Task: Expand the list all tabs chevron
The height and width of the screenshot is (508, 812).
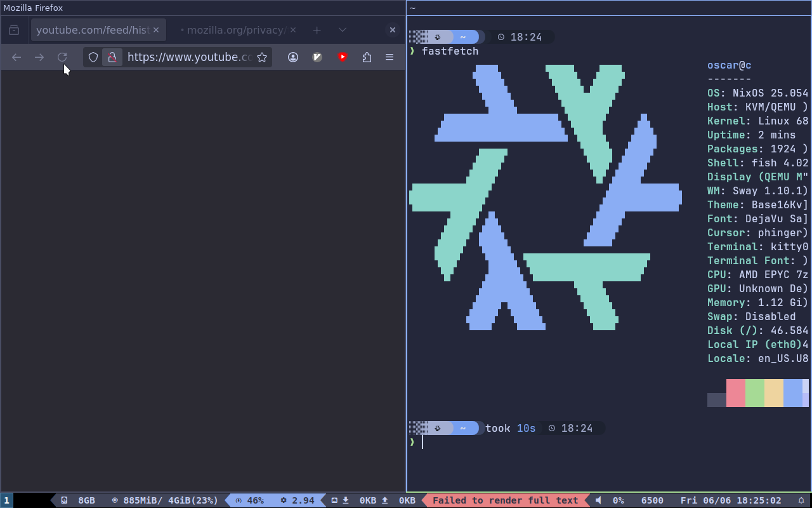Action: (x=343, y=30)
